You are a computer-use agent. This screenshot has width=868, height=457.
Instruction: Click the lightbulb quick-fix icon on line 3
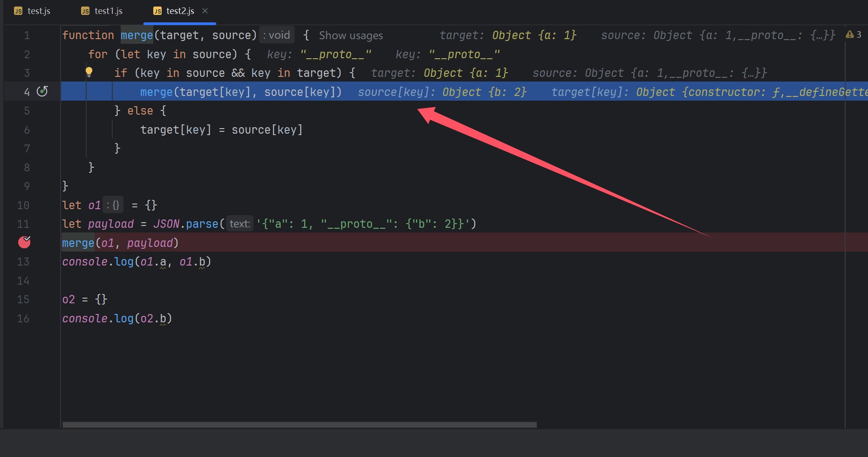pyautogui.click(x=89, y=72)
